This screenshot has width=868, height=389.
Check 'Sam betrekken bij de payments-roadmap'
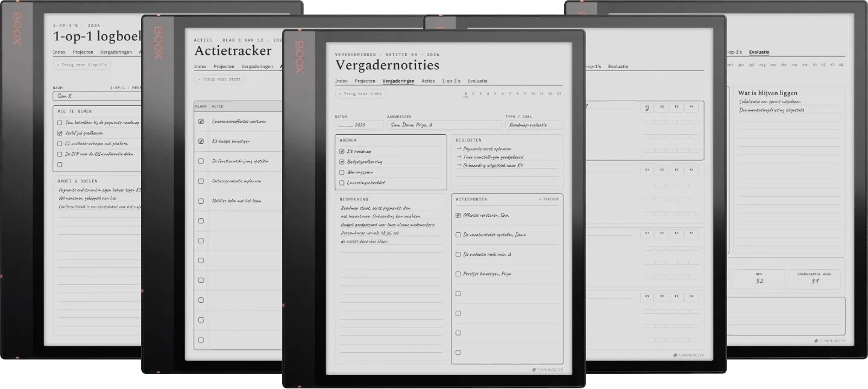(60, 123)
